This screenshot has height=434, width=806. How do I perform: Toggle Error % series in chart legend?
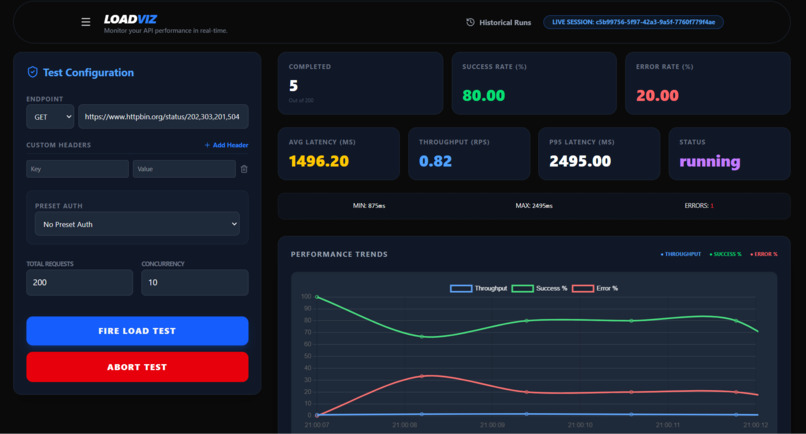[595, 288]
